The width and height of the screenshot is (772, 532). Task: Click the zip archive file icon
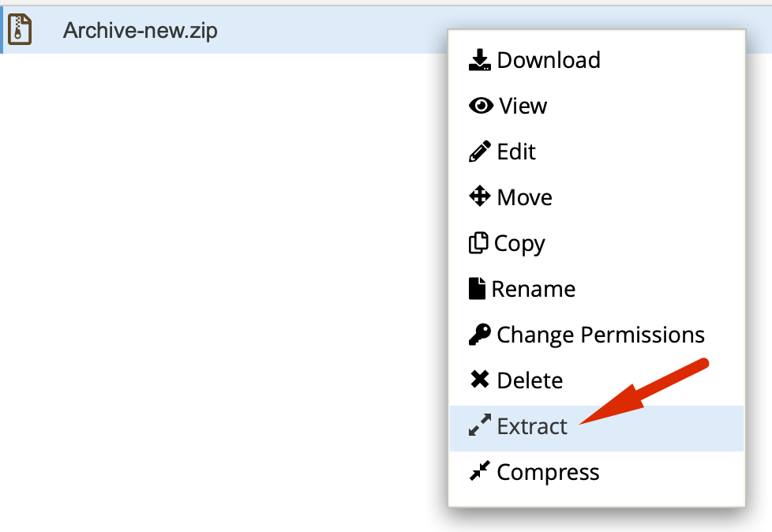tap(20, 30)
